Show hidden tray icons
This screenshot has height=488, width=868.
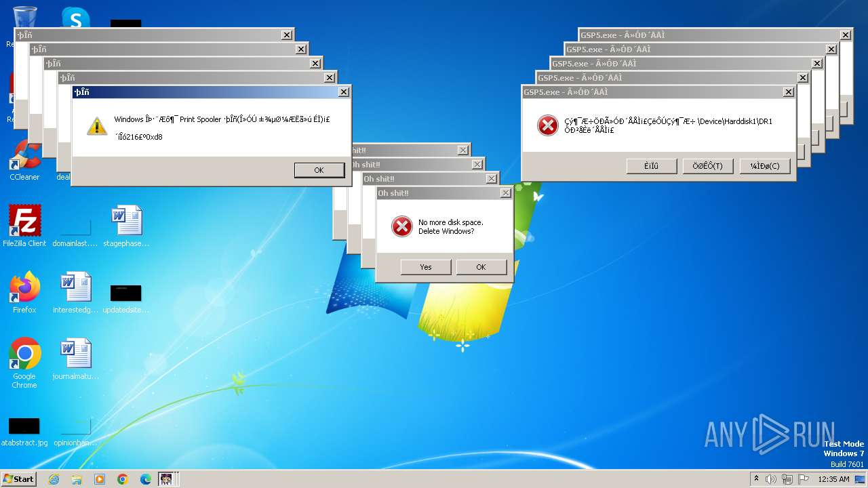[x=757, y=479]
